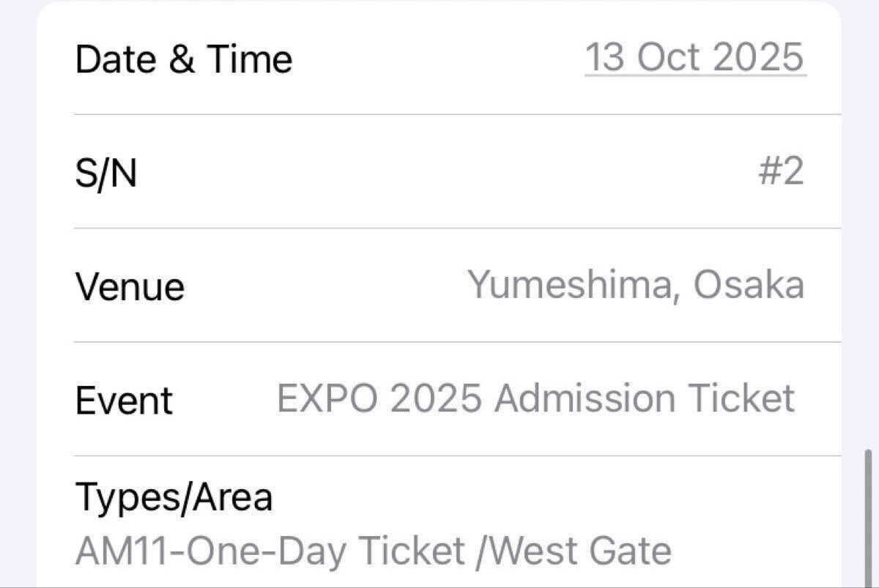Select the S/N row label
The width and height of the screenshot is (879, 588).
(105, 174)
